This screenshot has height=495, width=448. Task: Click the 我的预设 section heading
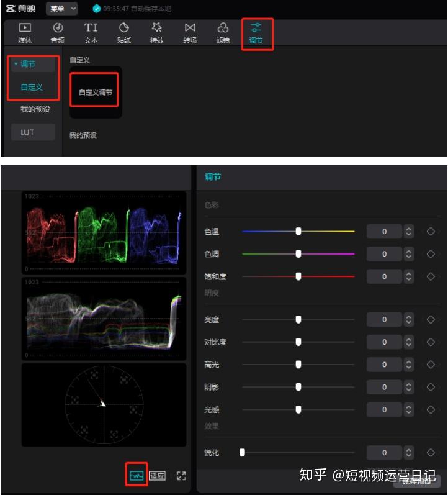tap(83, 135)
